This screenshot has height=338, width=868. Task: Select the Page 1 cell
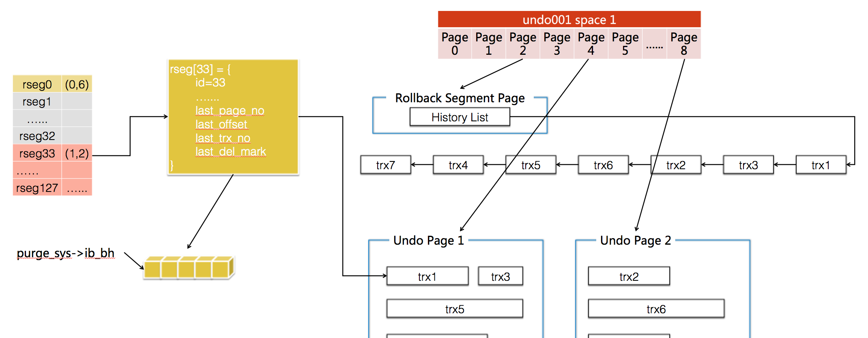(x=489, y=44)
